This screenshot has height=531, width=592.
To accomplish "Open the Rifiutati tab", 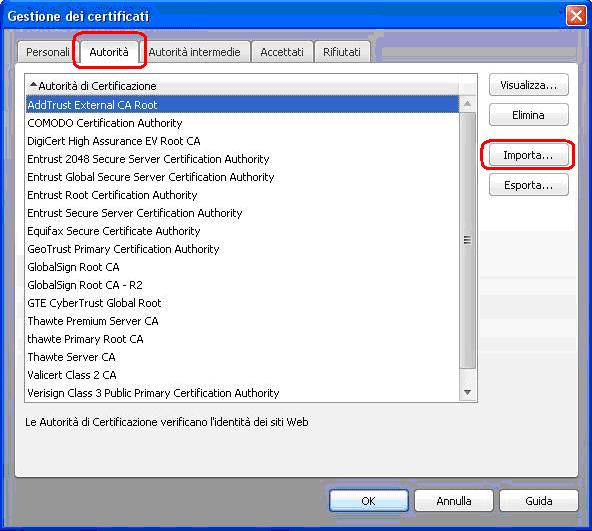I will [342, 52].
